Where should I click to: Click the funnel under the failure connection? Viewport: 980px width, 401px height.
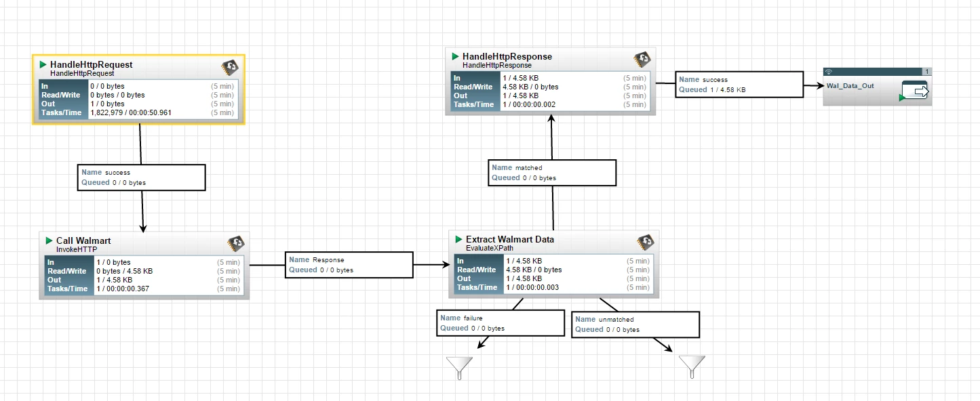pyautogui.click(x=459, y=368)
